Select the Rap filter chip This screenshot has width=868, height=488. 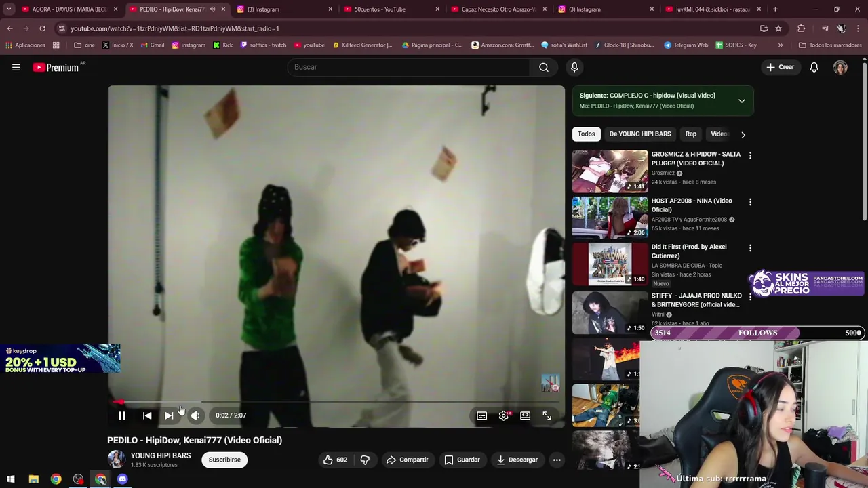coord(691,134)
